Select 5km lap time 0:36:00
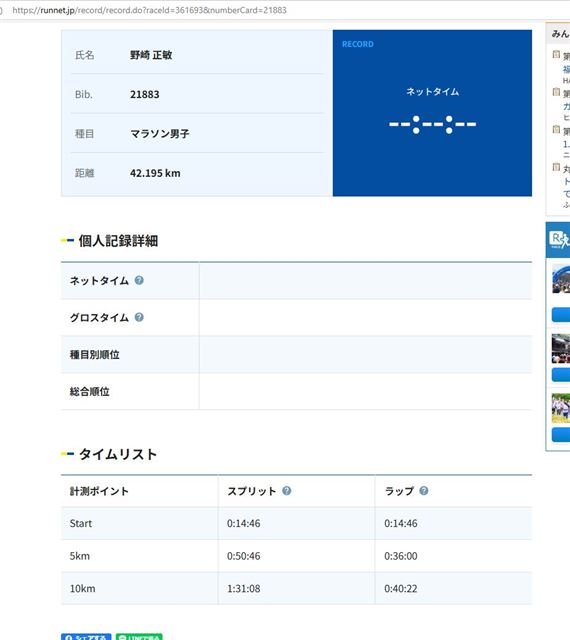The width and height of the screenshot is (570, 640). pos(401,556)
